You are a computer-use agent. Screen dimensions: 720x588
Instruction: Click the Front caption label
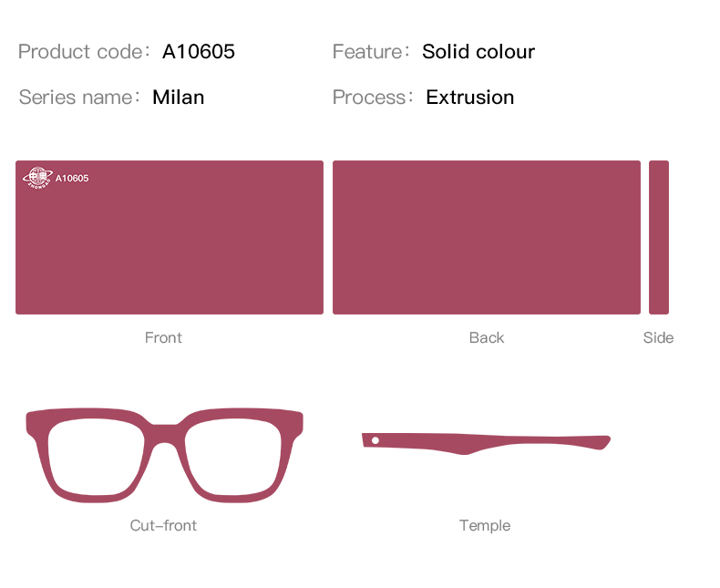point(163,338)
